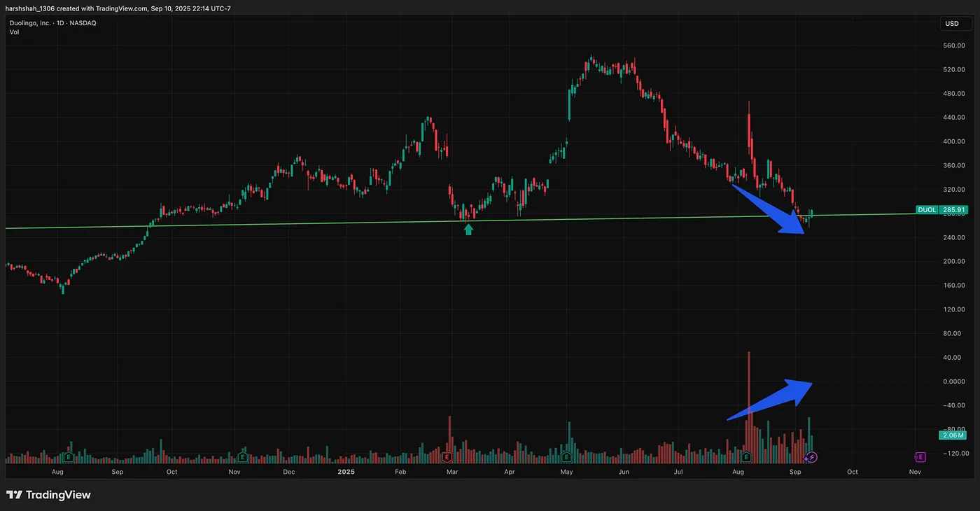Click the Jun label on time axis
The image size is (980, 511).
point(624,472)
